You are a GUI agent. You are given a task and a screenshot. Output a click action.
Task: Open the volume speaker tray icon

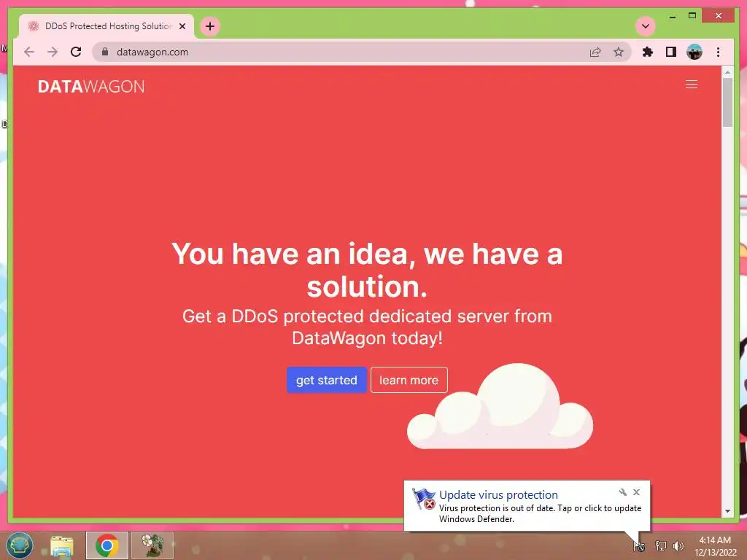[678, 546]
